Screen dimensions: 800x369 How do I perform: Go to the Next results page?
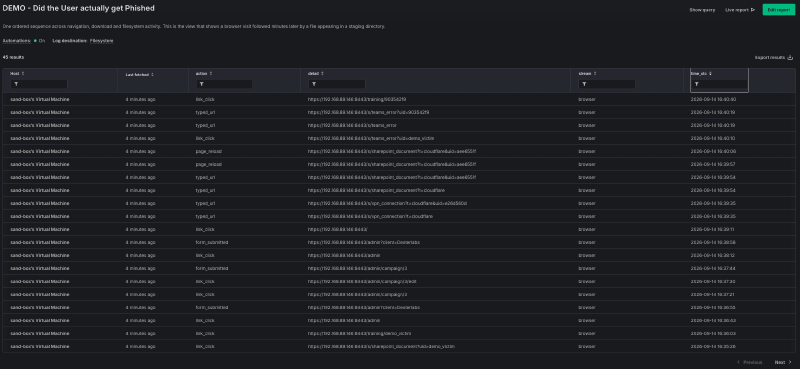[783, 362]
